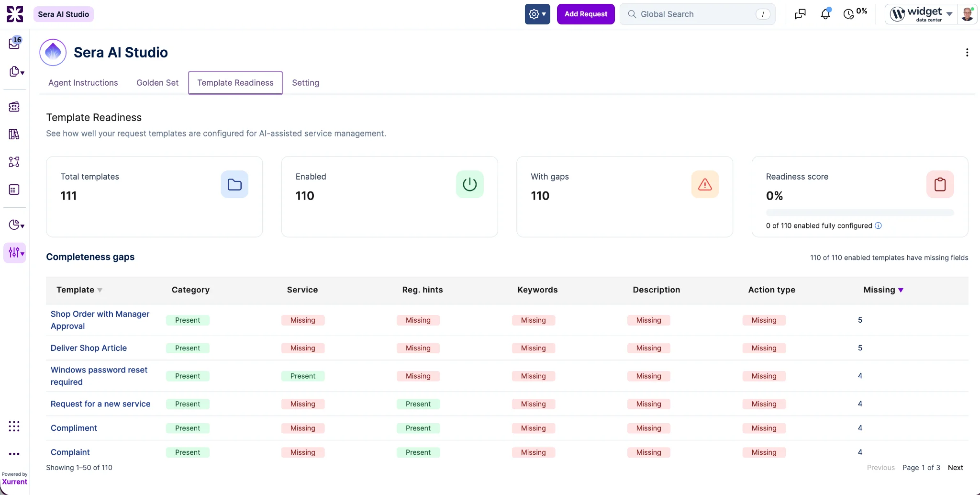Open Deliver Shop Article template

pyautogui.click(x=89, y=348)
